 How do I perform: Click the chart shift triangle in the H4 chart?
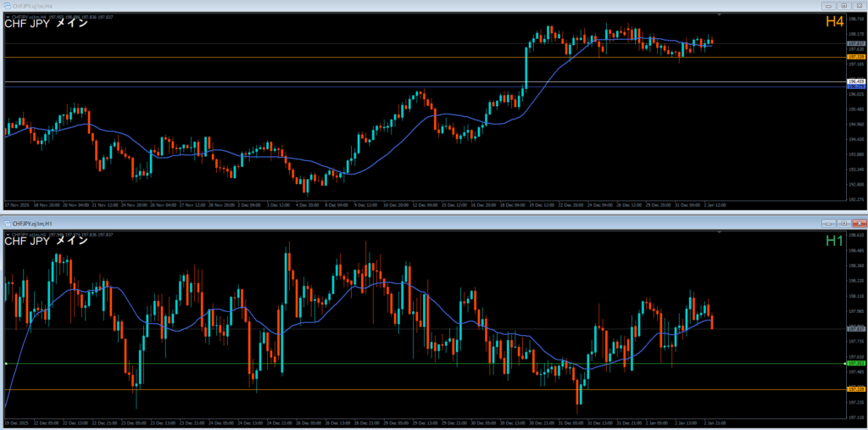click(719, 14)
